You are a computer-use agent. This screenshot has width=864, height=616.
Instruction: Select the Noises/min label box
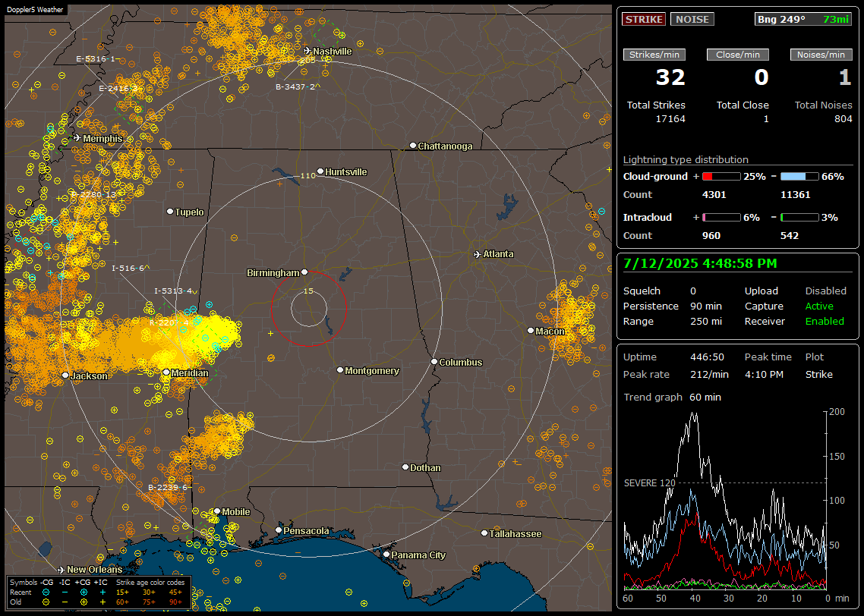[821, 55]
